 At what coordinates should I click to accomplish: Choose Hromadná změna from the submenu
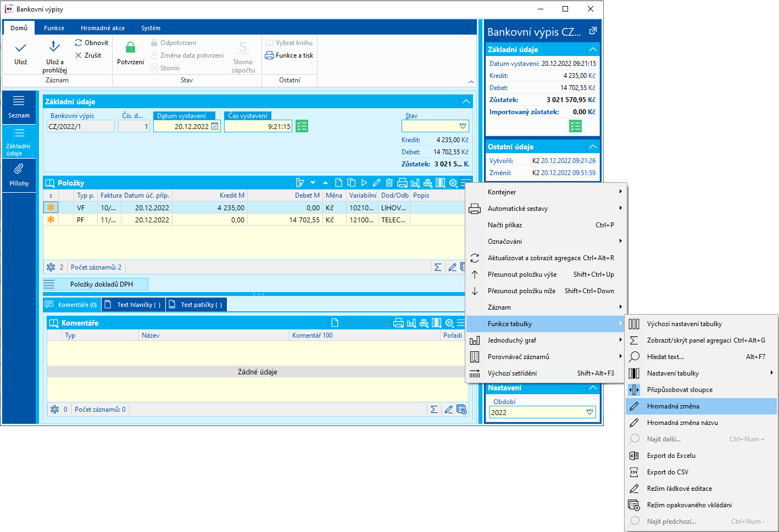pos(701,406)
